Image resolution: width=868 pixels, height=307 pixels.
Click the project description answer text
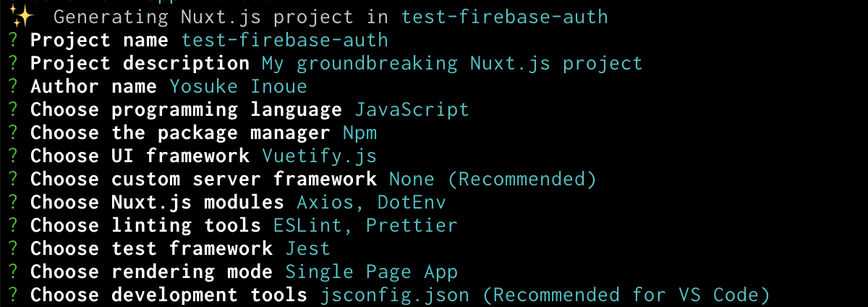click(x=452, y=63)
